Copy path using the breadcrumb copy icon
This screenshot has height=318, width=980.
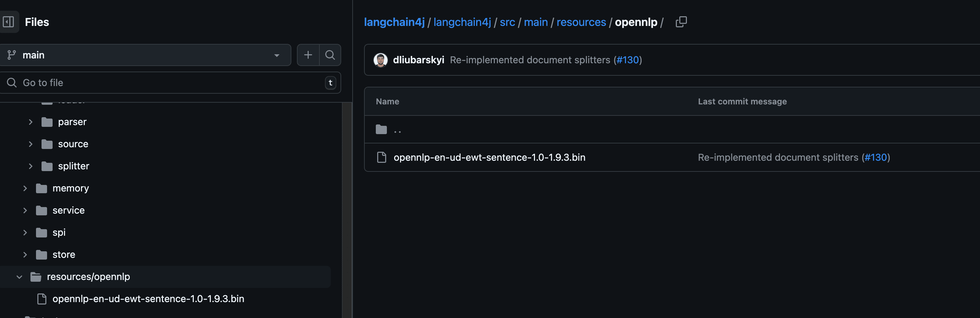pos(681,22)
